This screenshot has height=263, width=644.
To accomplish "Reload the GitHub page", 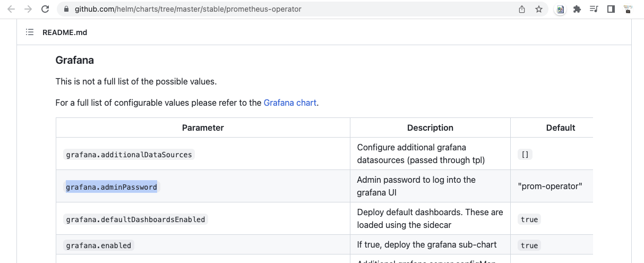I will (x=45, y=9).
